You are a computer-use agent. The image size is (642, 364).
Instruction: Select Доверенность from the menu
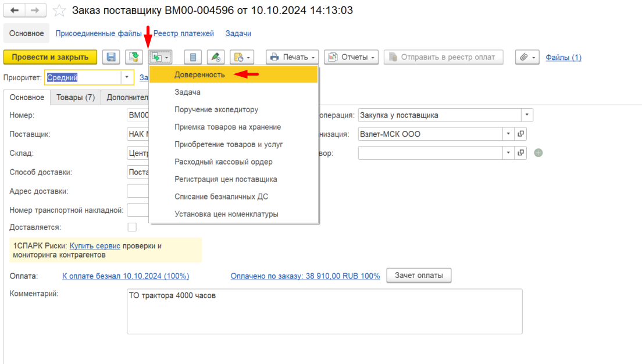pos(233,74)
